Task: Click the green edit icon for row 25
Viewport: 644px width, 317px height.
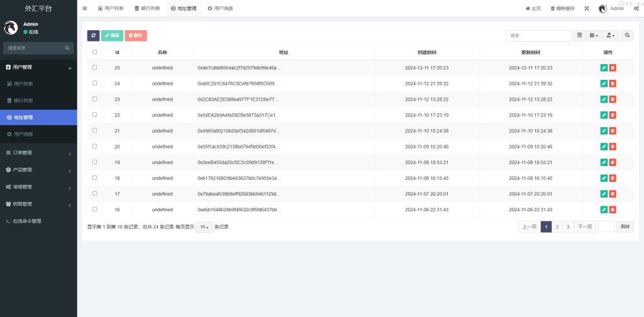Action: coord(604,68)
